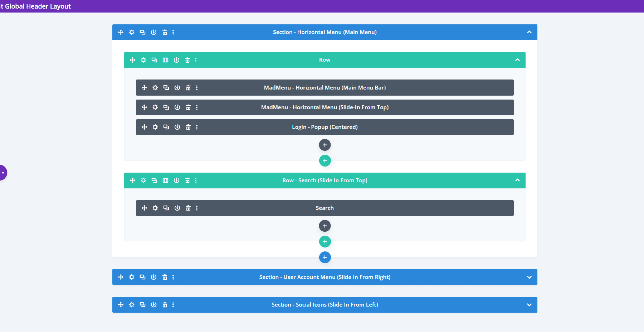Open more options for MadMenu Main Menu Bar
This screenshot has height=332, width=644.
coord(197,87)
